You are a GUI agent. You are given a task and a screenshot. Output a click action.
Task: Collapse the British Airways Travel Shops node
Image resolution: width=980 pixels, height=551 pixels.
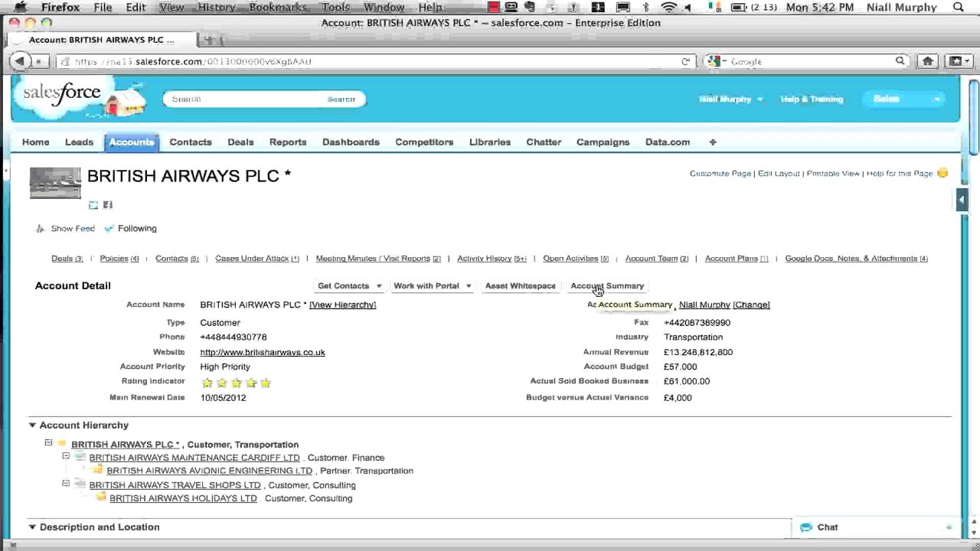click(66, 484)
